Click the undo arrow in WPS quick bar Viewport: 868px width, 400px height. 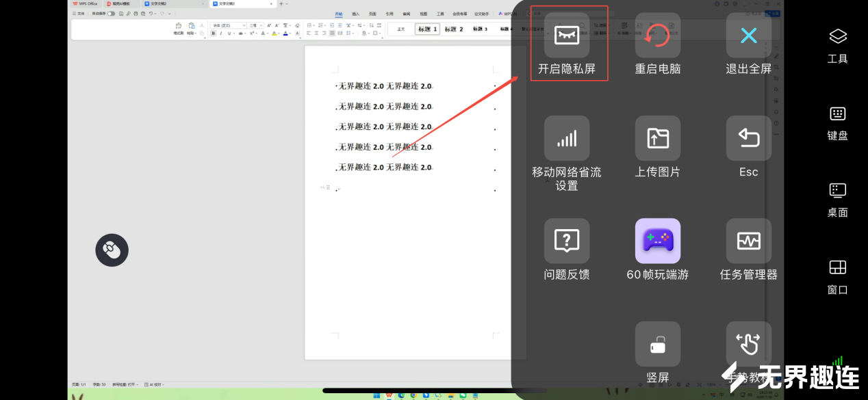click(x=151, y=14)
